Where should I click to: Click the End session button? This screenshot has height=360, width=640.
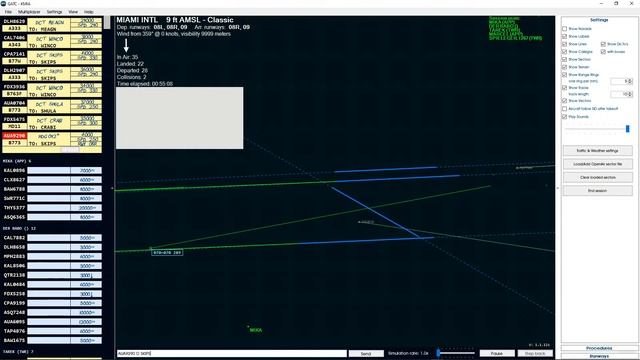coord(598,191)
